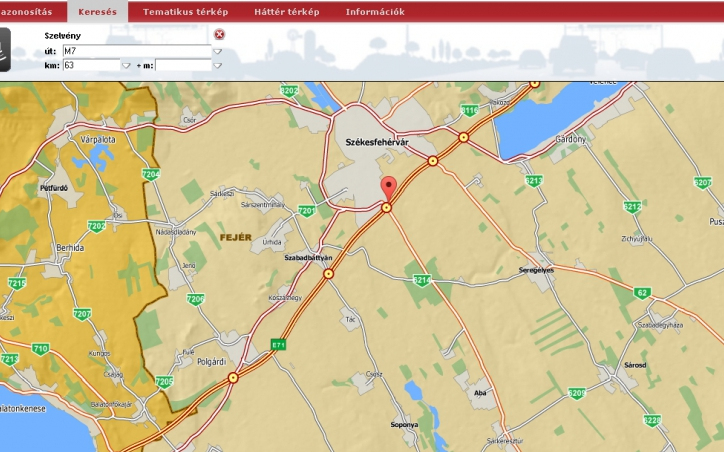The height and width of the screenshot is (452, 724).
Task: Select the junction marker near Szabadbattyán
Action: [328, 274]
